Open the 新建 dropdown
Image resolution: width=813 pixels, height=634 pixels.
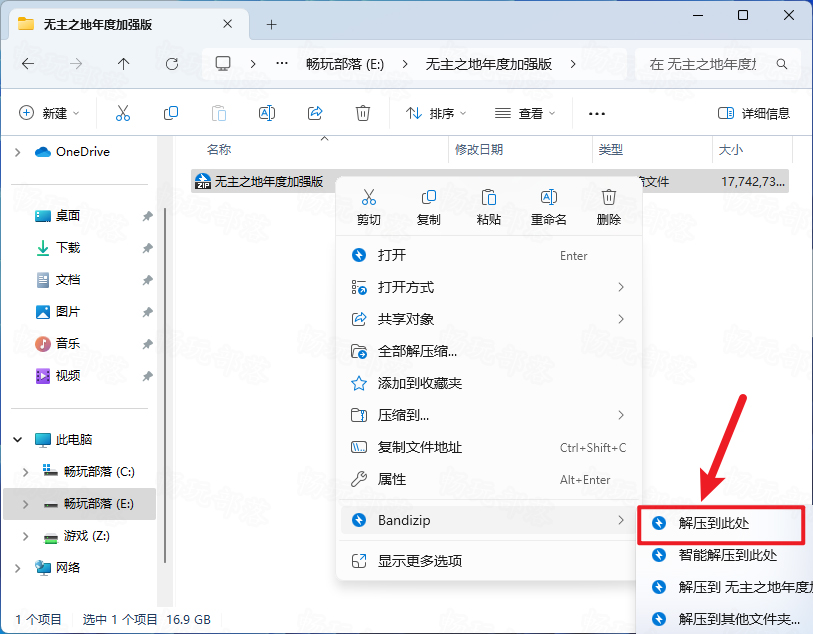click(x=49, y=113)
